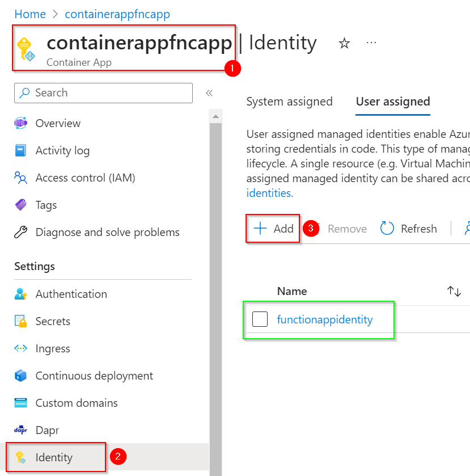Open the more options ellipsis menu
Screen dimensions: 470x476
click(371, 43)
